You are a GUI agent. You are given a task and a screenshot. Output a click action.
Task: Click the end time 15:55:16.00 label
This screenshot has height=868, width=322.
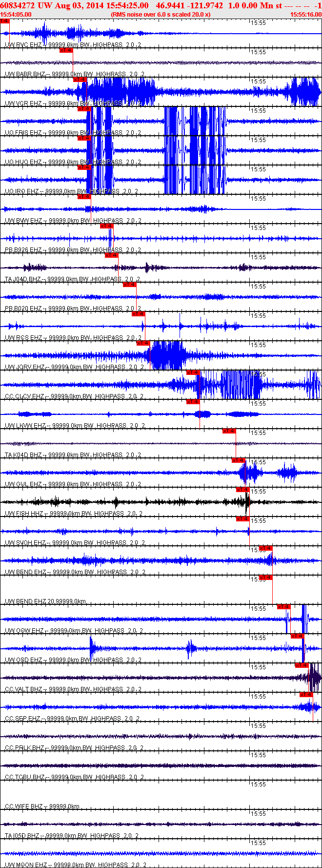click(x=306, y=15)
